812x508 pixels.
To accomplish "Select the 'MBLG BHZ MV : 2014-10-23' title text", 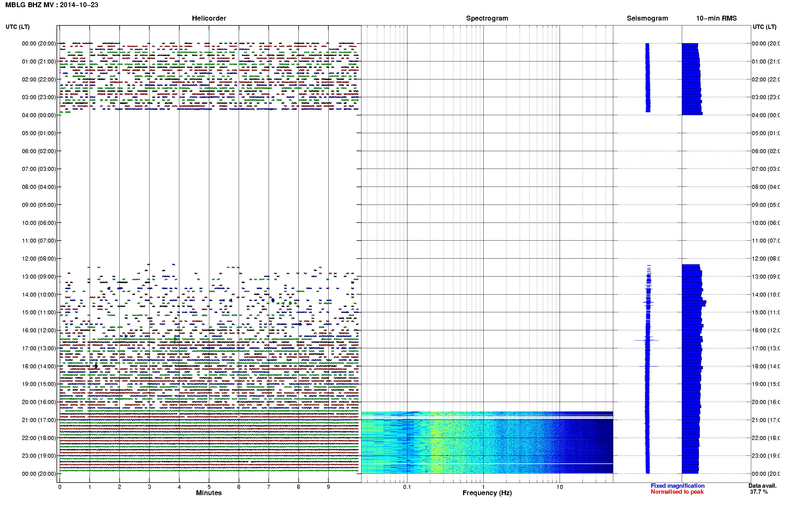I will pyautogui.click(x=52, y=5).
